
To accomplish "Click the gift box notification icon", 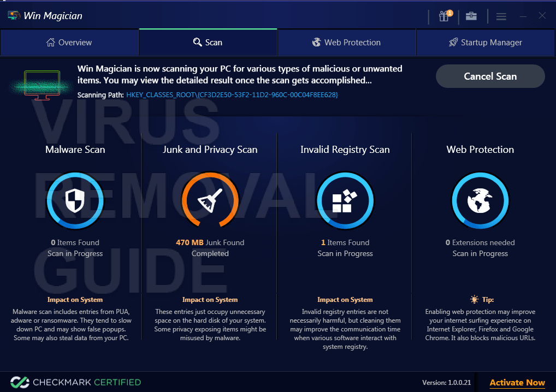I will click(x=445, y=16).
